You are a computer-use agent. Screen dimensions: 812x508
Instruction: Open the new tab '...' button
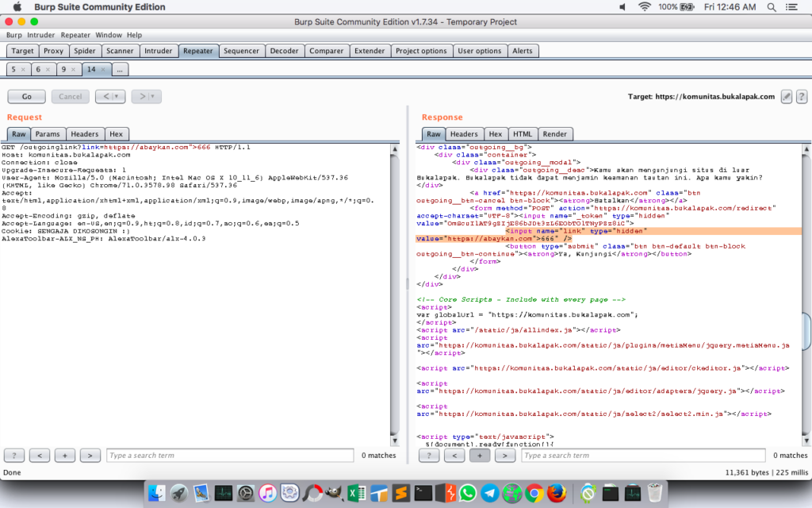pyautogui.click(x=120, y=70)
